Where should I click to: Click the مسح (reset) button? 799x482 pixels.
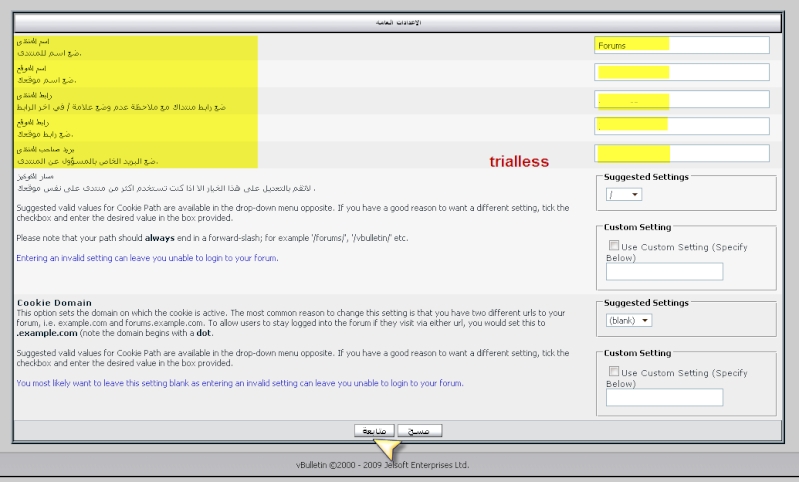(x=420, y=430)
